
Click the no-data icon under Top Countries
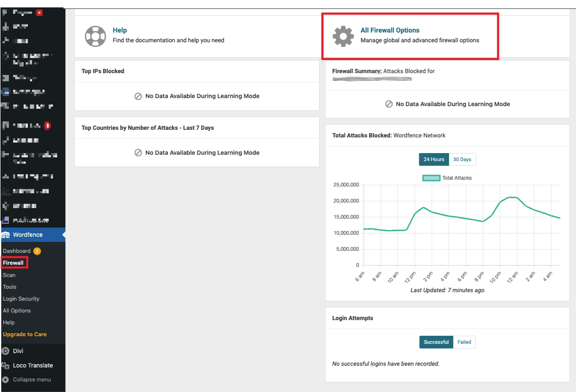[138, 153]
